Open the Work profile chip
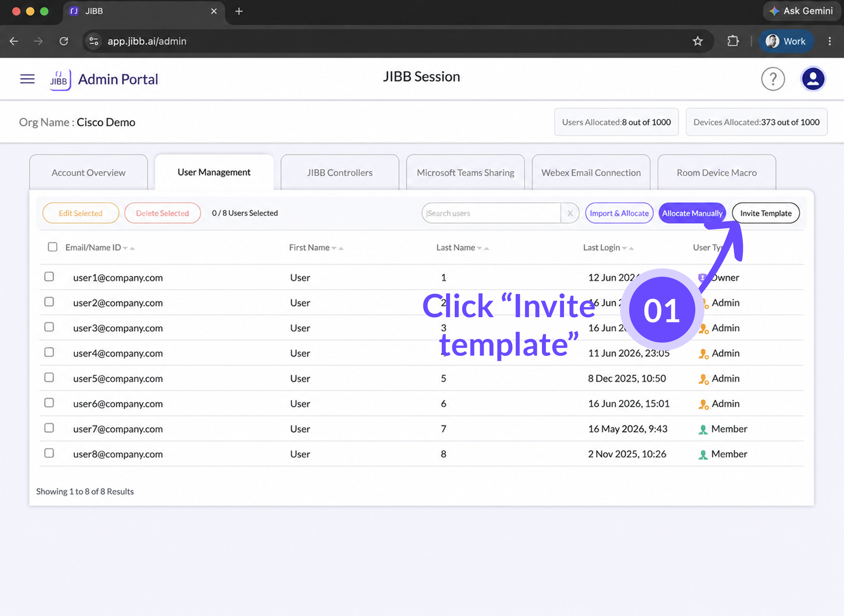This screenshot has width=844, height=616. (786, 41)
